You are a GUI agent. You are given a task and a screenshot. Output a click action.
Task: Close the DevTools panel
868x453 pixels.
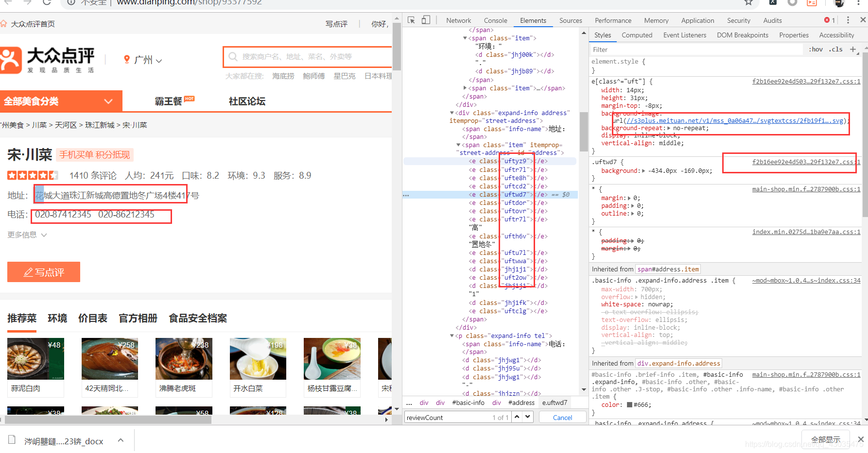(863, 20)
